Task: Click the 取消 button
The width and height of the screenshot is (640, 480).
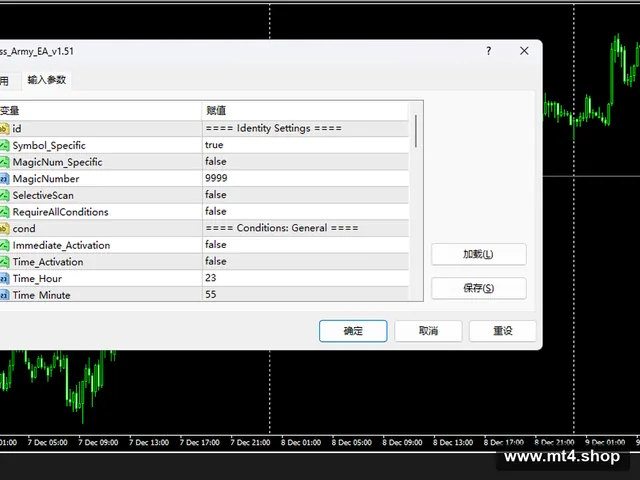Action: pyautogui.click(x=428, y=331)
